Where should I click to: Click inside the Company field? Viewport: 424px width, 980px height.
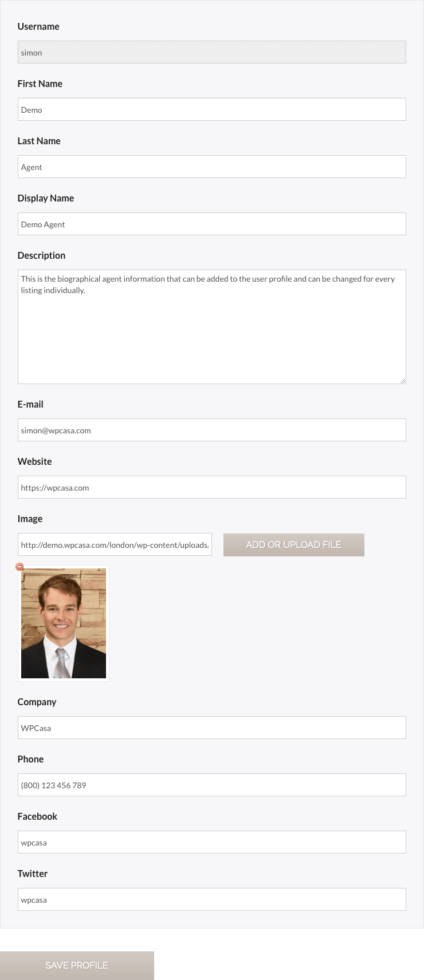(212, 728)
